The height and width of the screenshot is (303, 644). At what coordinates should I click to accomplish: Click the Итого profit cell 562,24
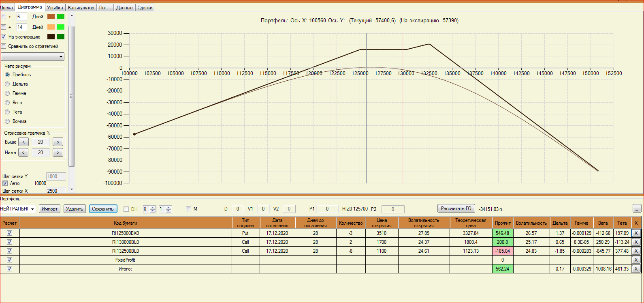tap(503, 269)
